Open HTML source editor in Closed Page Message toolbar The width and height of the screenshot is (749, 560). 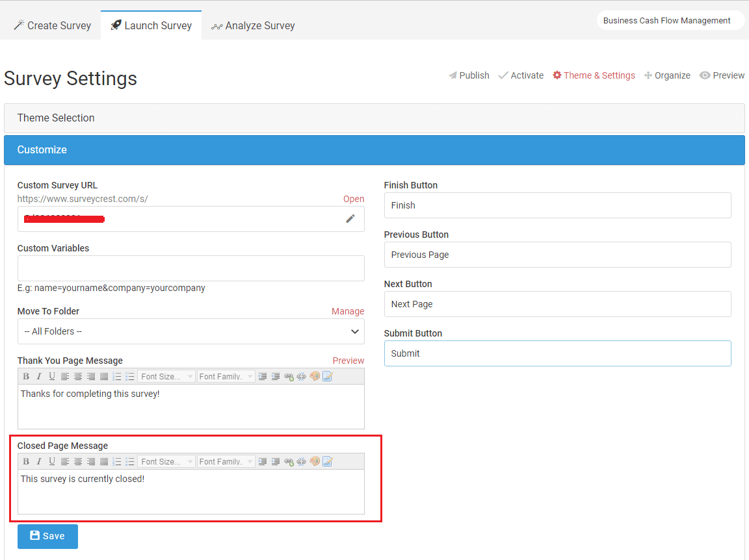pyautogui.click(x=327, y=462)
